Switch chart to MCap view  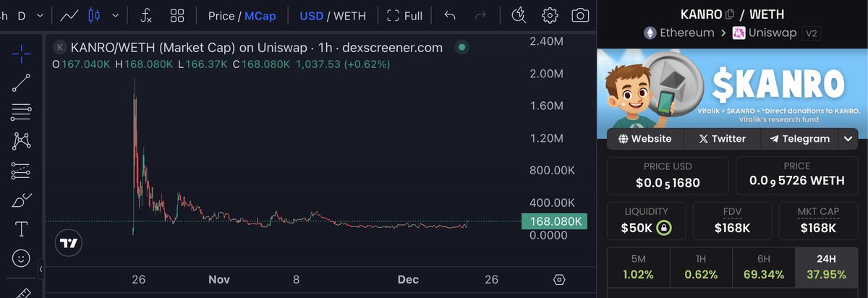(260, 15)
